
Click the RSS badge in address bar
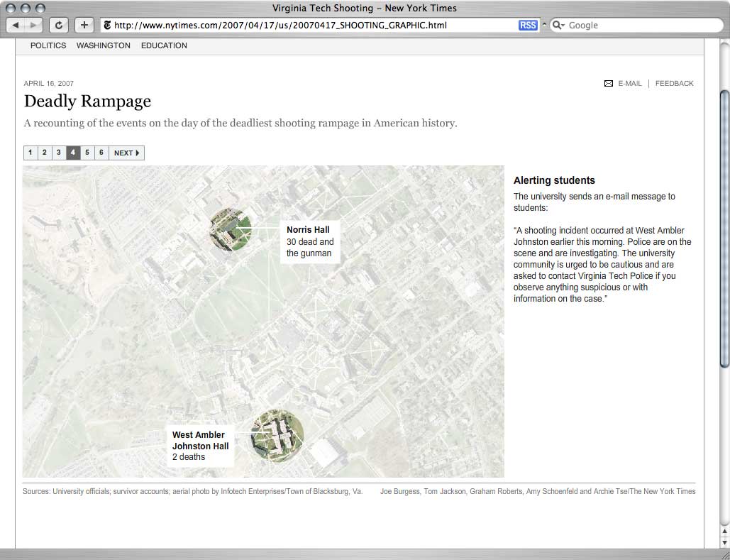coord(528,25)
